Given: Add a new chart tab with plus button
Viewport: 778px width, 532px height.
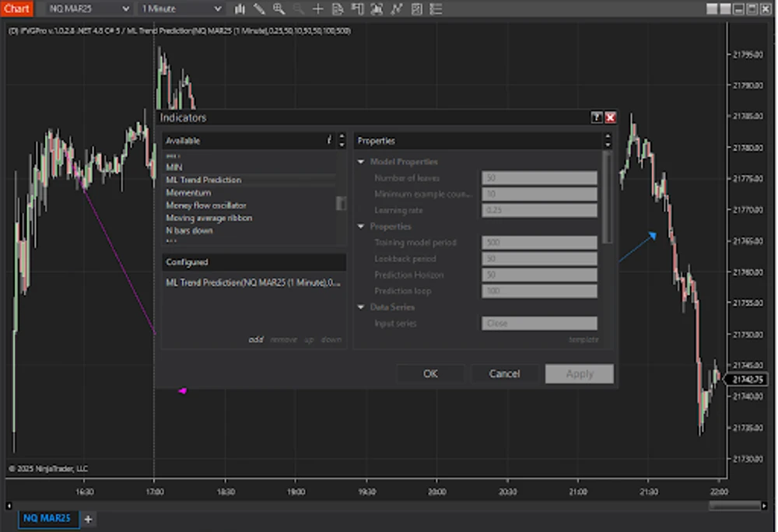Looking at the screenshot, I should click(x=89, y=519).
